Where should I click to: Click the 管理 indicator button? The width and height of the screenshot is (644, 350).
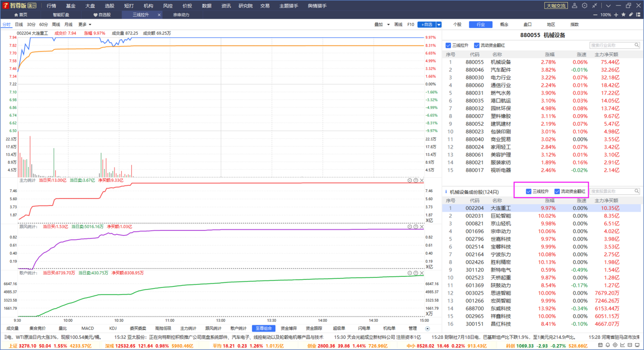(413, 329)
